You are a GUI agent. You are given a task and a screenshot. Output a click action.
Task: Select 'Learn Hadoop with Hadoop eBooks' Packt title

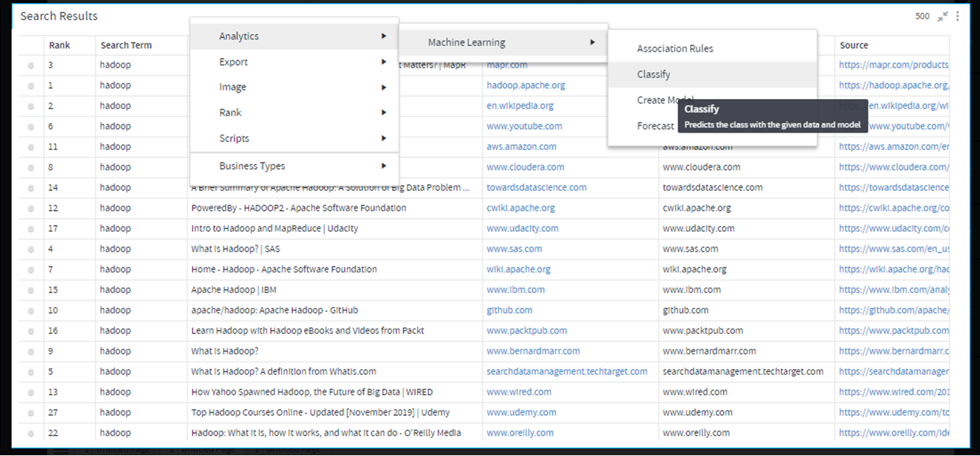[x=308, y=331]
